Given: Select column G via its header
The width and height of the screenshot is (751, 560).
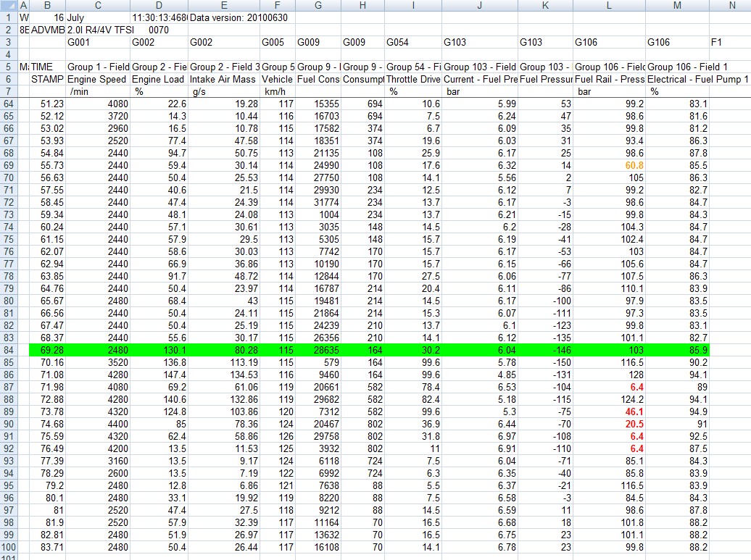Looking at the screenshot, I should click(x=318, y=5).
